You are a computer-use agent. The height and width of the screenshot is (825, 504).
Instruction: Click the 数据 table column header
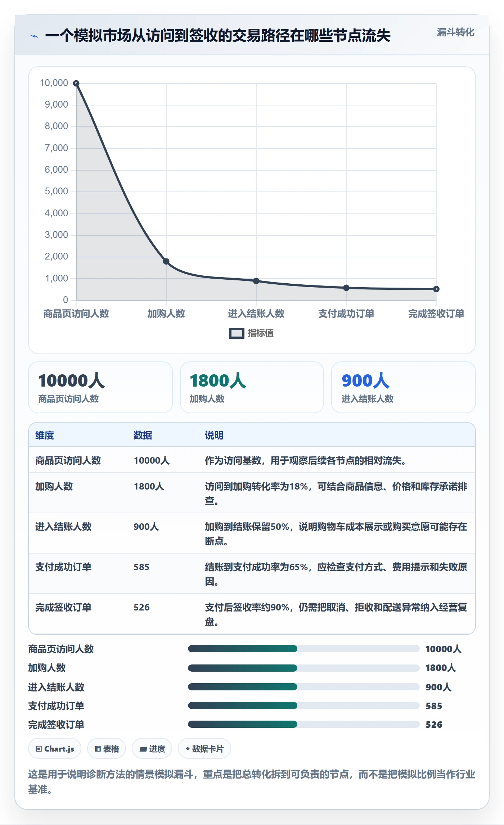[x=143, y=435]
